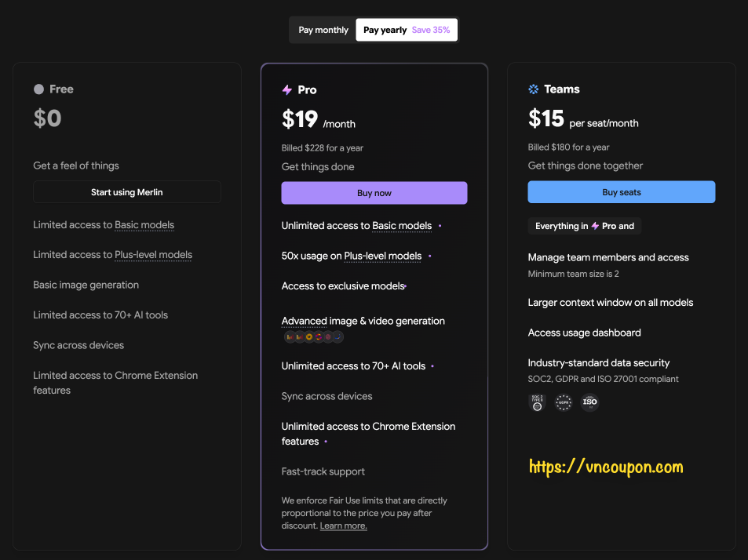
Task: Switch billing to Pay monthly
Action: coord(323,30)
